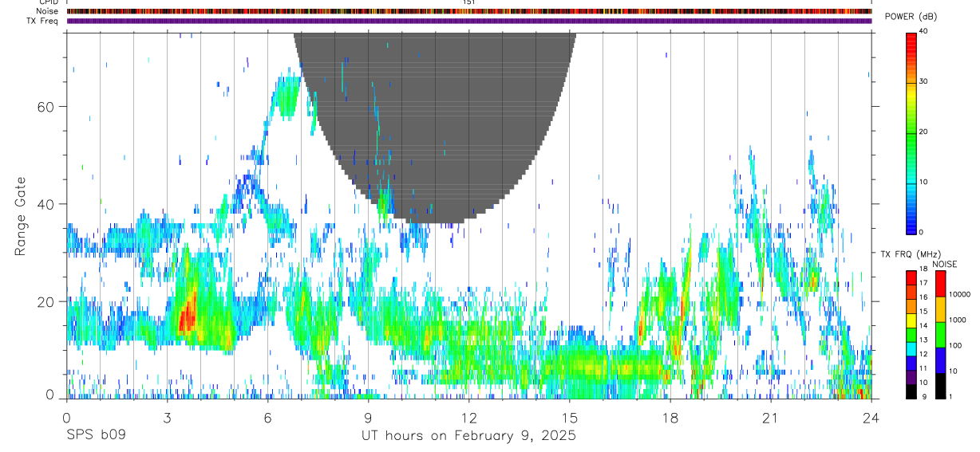Click the 60 tick on Range Gate axis
The image size is (980, 452).
click(47, 106)
